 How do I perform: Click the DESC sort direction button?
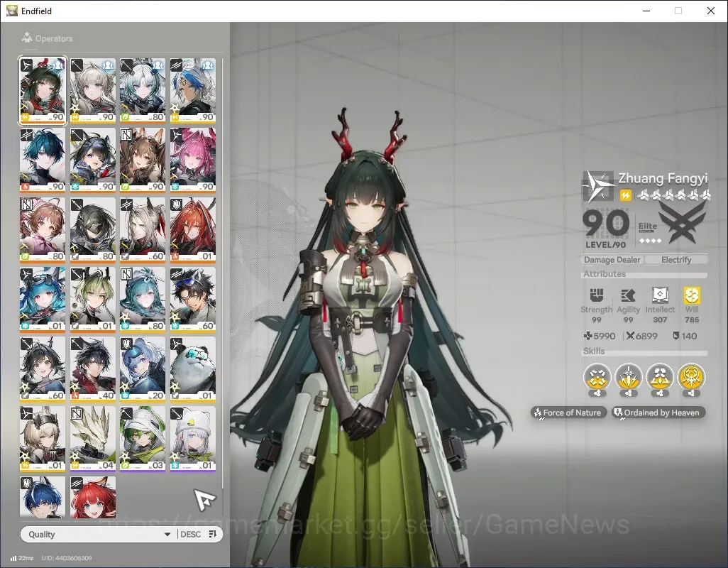pyautogui.click(x=190, y=534)
